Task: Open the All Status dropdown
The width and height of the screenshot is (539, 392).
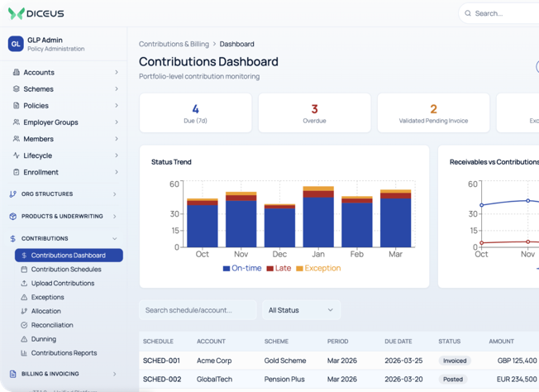Action: pos(302,310)
